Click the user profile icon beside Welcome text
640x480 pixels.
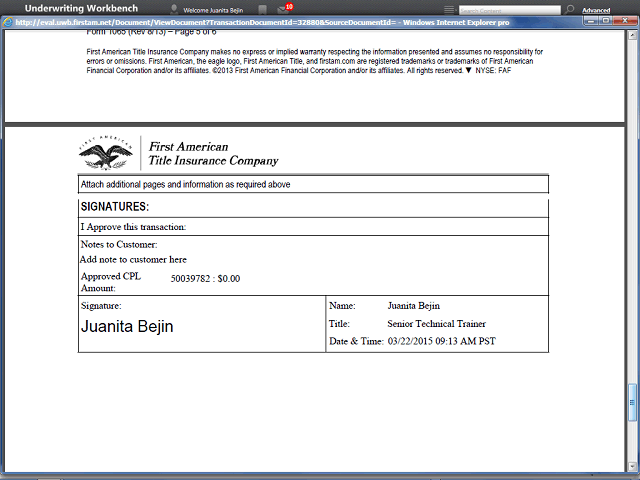pos(174,9)
